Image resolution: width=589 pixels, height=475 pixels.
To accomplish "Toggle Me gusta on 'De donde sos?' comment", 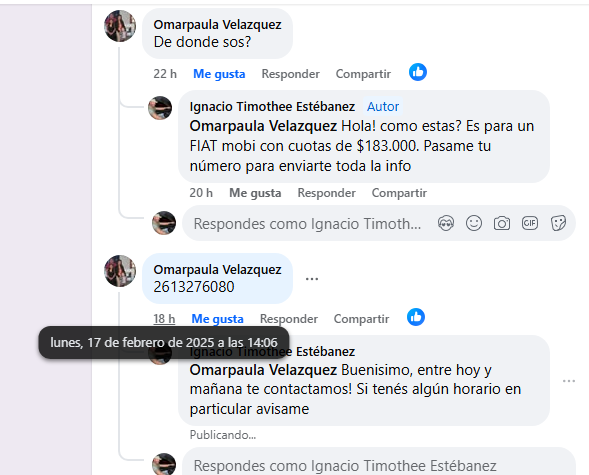I will pos(219,74).
